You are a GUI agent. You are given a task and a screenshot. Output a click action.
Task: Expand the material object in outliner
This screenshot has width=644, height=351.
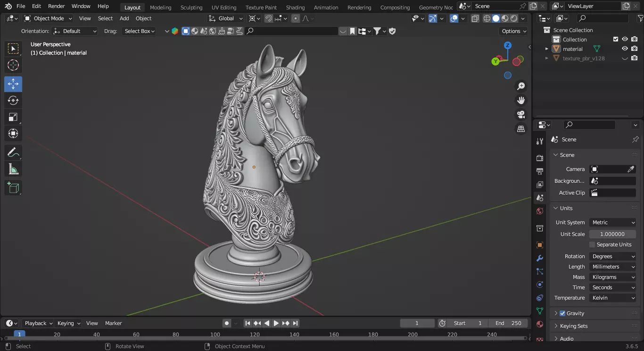tap(547, 49)
